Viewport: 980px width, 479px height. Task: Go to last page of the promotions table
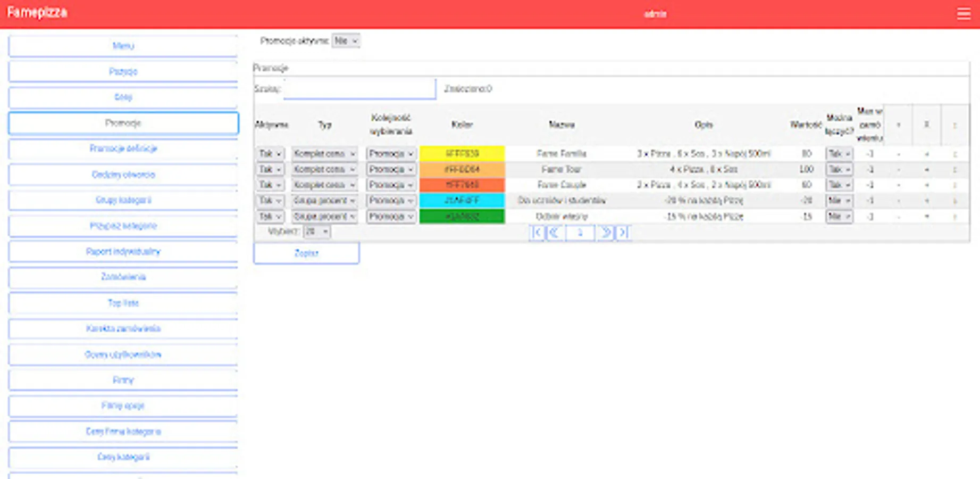623,233
